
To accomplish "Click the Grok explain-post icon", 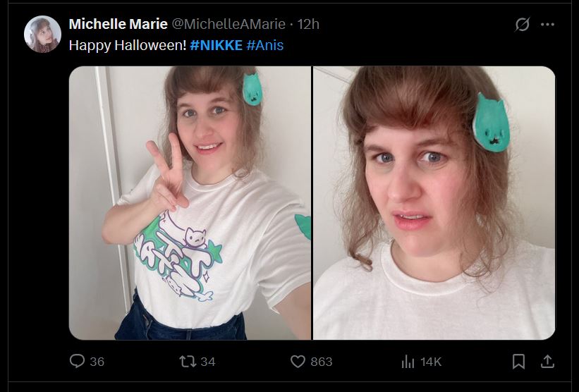I will [523, 25].
